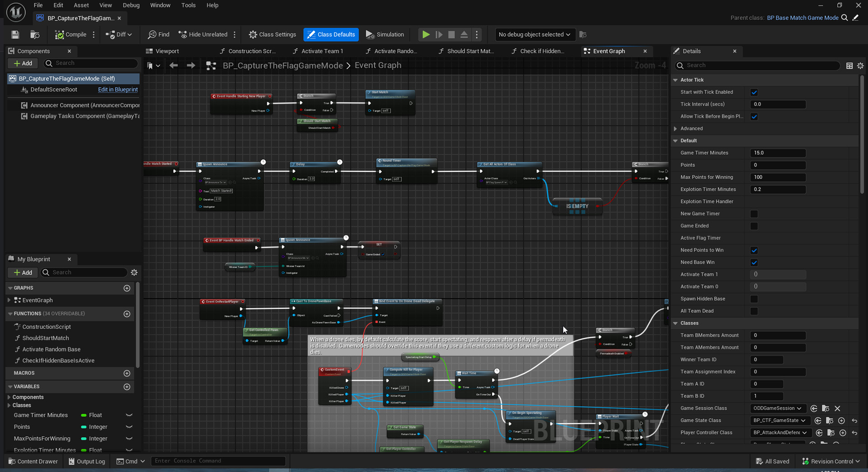Click the Edit in Blueprint link
The image size is (868, 472).
coord(118,90)
